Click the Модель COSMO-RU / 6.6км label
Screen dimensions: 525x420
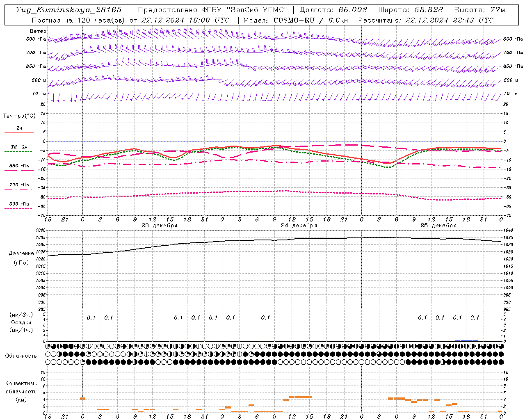(295, 20)
